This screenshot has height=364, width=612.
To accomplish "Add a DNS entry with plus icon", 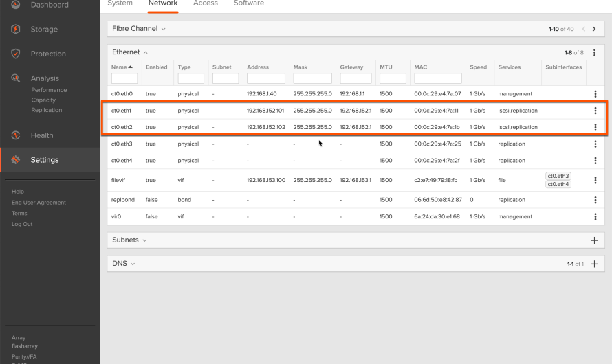I will coord(595,264).
